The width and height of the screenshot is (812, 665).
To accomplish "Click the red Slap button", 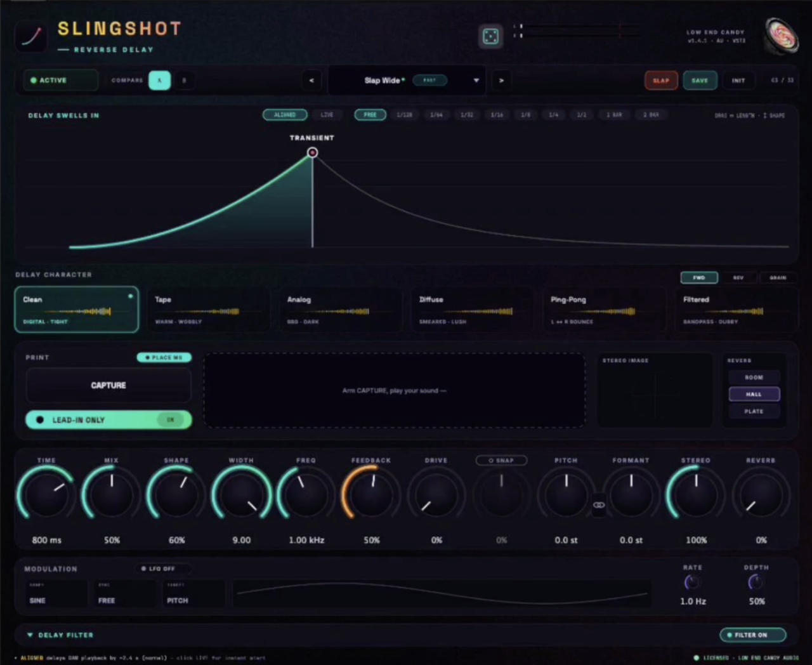I will click(x=661, y=81).
